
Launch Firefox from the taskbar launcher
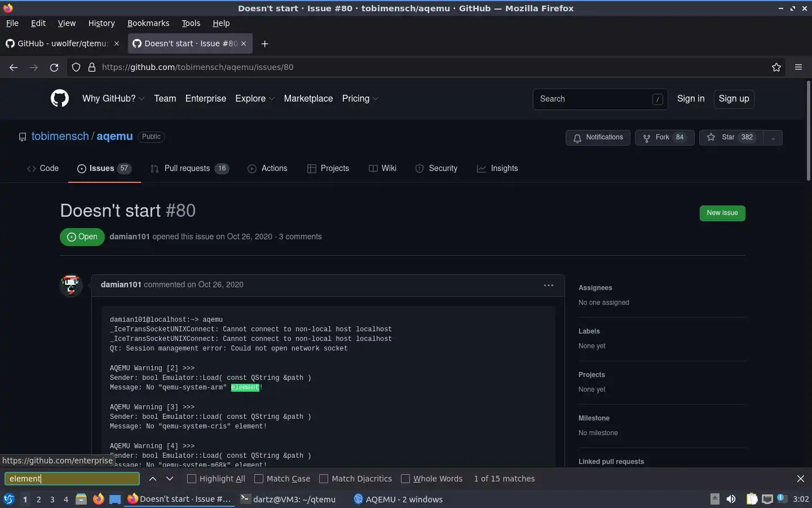click(x=98, y=499)
